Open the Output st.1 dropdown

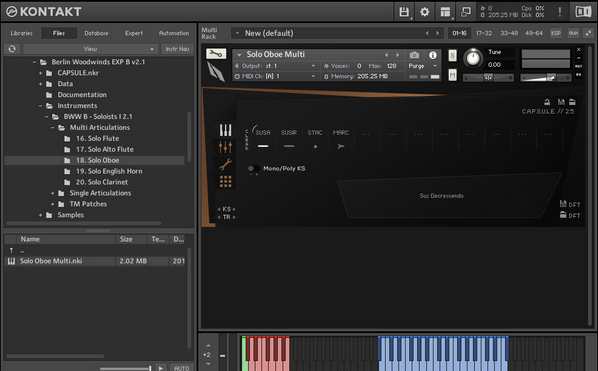[275, 66]
